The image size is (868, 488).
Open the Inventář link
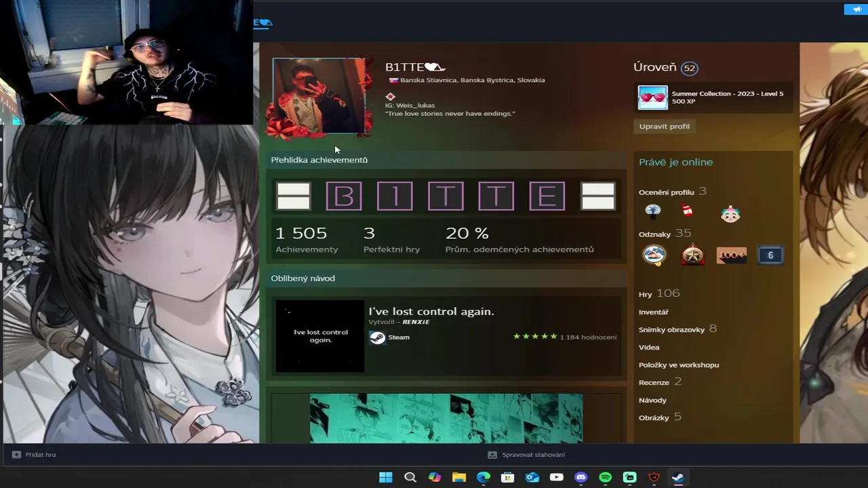click(x=654, y=312)
